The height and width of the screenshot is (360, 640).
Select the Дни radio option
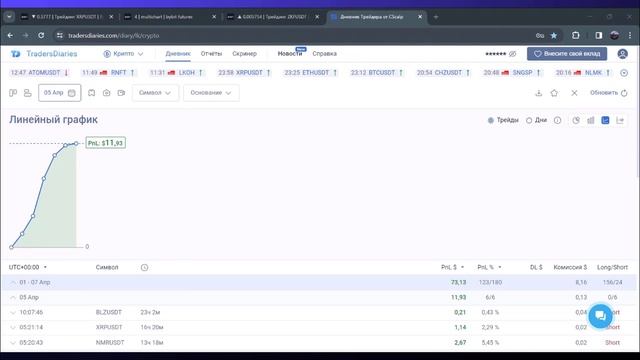(x=536, y=120)
